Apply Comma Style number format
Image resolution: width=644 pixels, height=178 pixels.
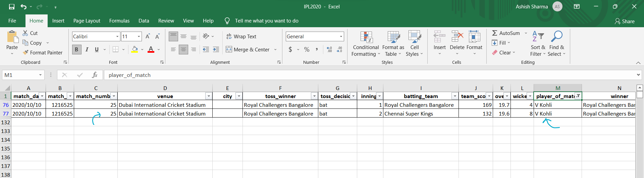point(317,49)
